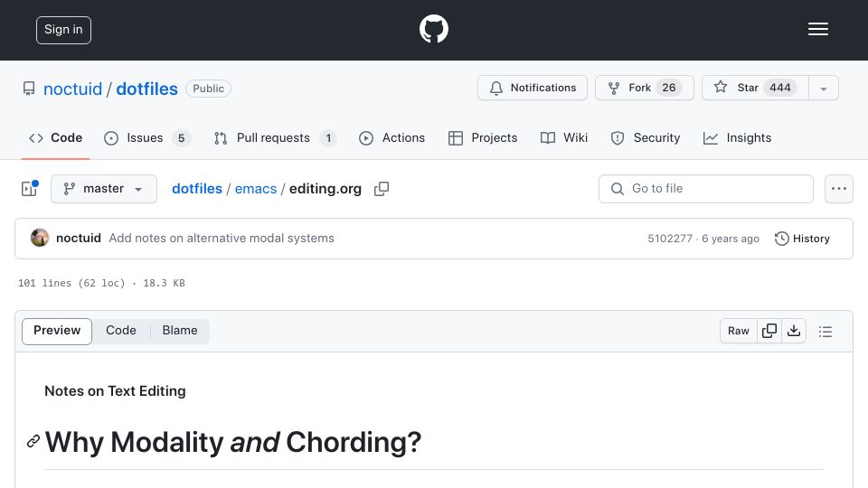Screen dimensions: 868x488
Task: Switch to the Code tab
Action: (x=55, y=137)
